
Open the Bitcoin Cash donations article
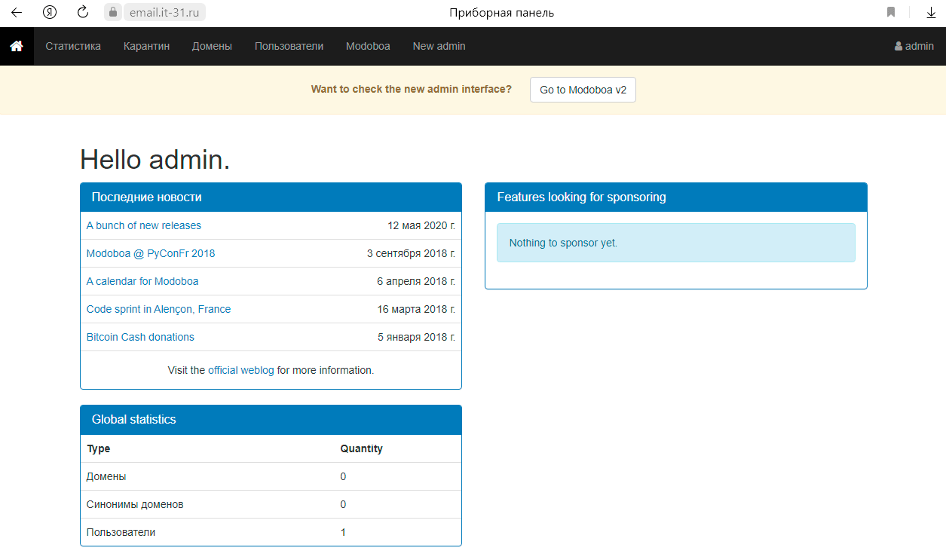[140, 337]
